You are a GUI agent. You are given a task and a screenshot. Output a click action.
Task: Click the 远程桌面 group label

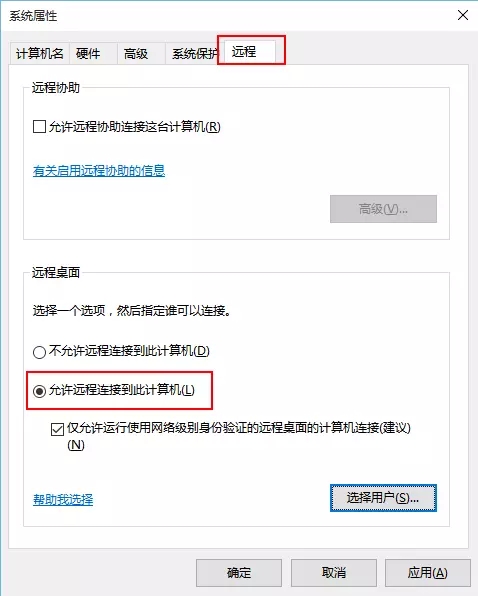point(56,272)
